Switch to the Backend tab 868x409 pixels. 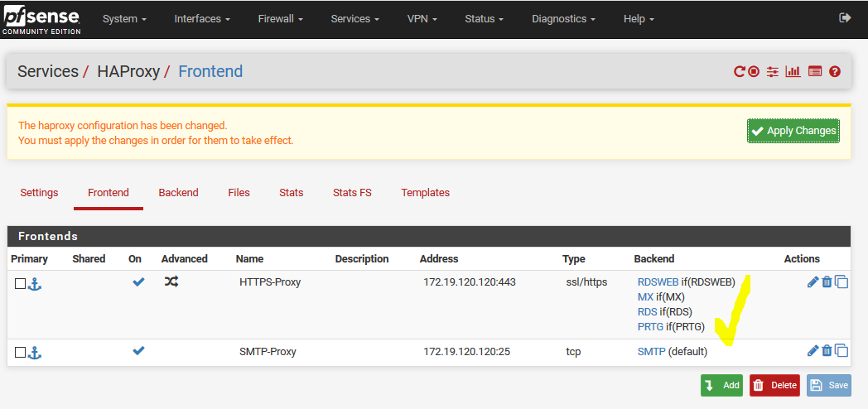pyautogui.click(x=178, y=193)
